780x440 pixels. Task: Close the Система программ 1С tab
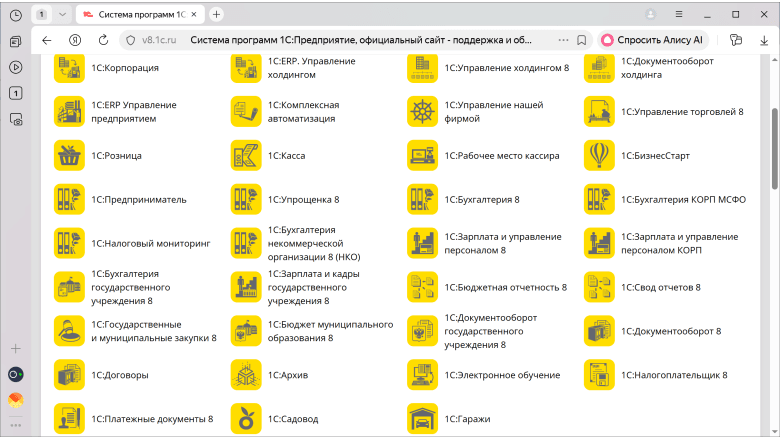(x=194, y=14)
